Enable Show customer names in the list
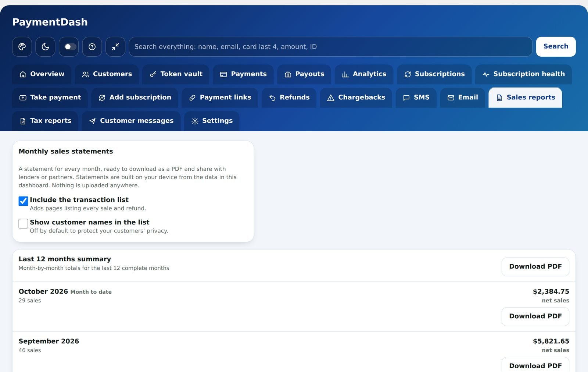 23,223
